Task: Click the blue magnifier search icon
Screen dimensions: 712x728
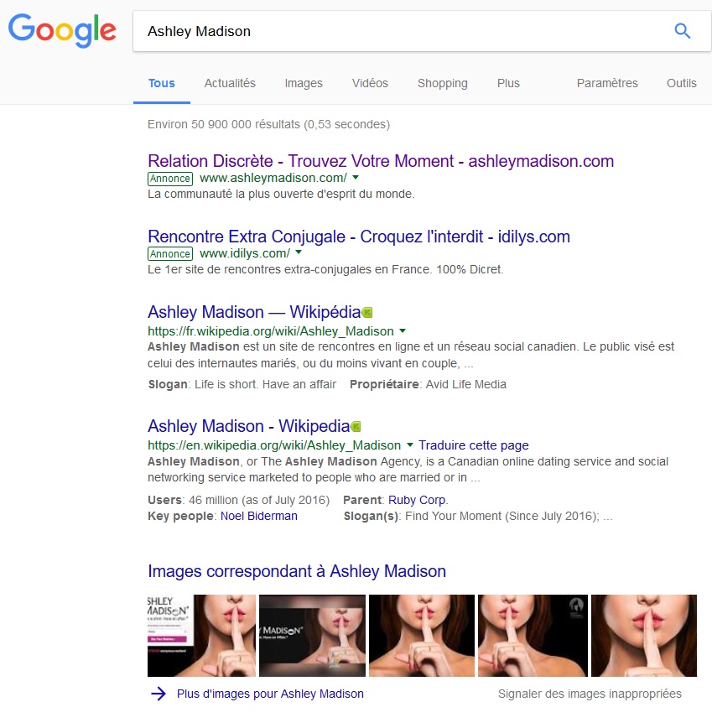Action: [683, 31]
